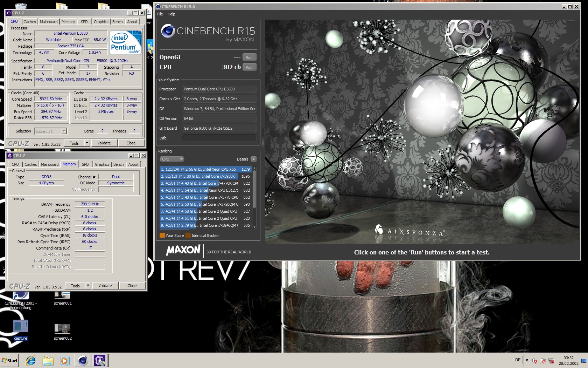Click the Cinebench R15 sphere logo
The image size is (588, 368).
[168, 31]
